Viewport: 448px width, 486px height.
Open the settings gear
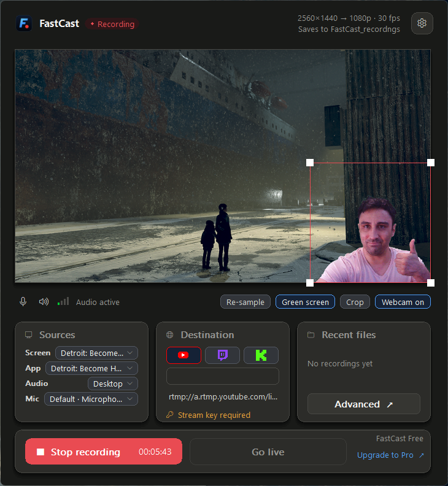422,23
